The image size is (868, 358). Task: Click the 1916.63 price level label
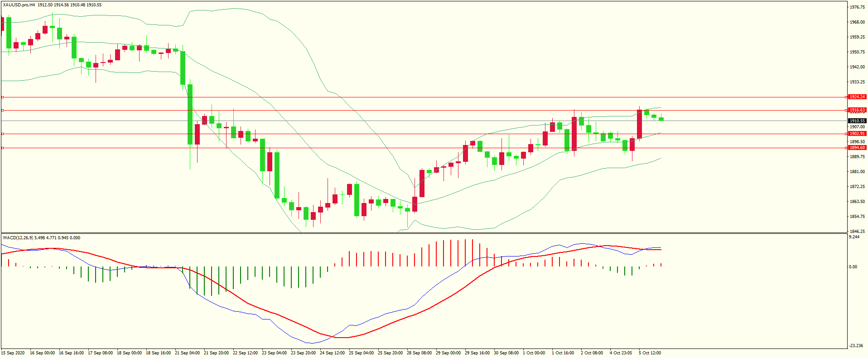[x=857, y=110]
